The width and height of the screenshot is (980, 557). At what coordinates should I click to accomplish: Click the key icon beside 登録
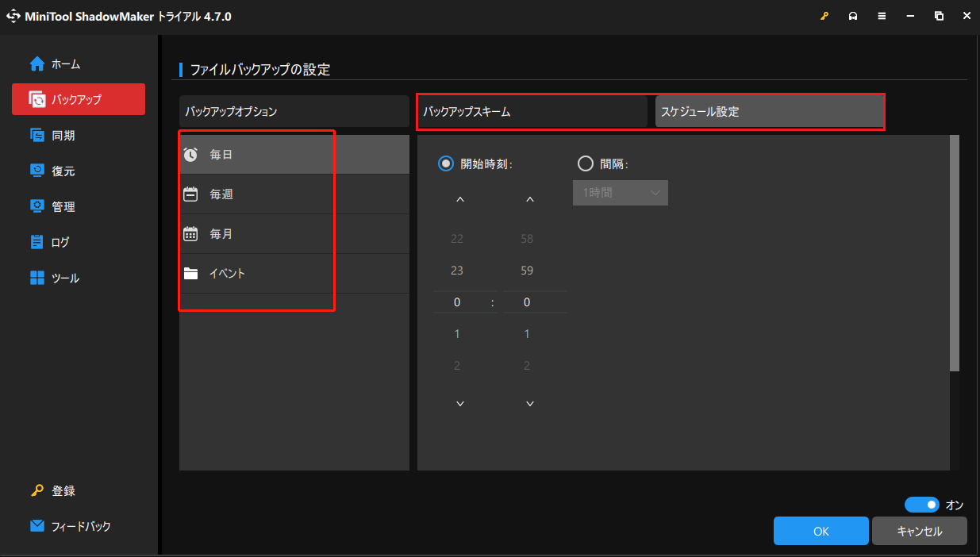[37, 490]
